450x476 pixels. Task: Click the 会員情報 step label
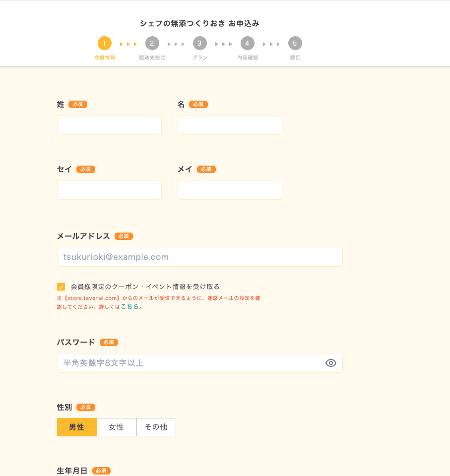tap(105, 58)
